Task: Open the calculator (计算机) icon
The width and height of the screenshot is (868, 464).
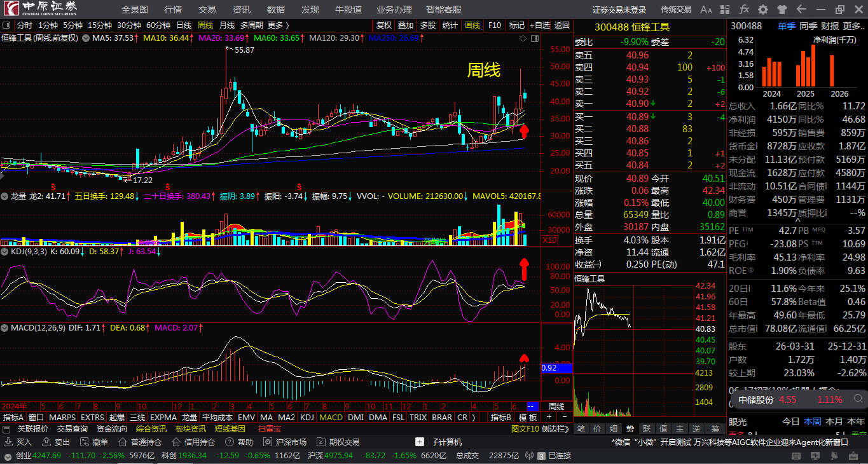Action: pos(420,442)
